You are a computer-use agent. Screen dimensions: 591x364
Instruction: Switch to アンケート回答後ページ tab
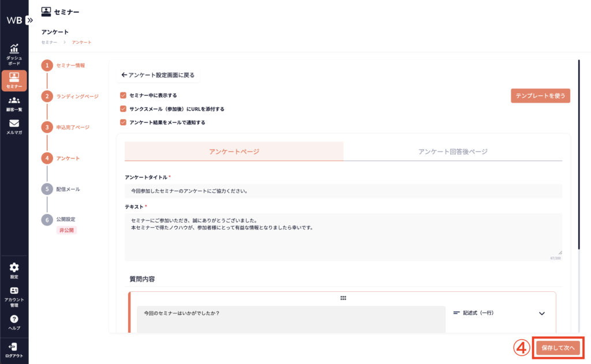point(452,152)
